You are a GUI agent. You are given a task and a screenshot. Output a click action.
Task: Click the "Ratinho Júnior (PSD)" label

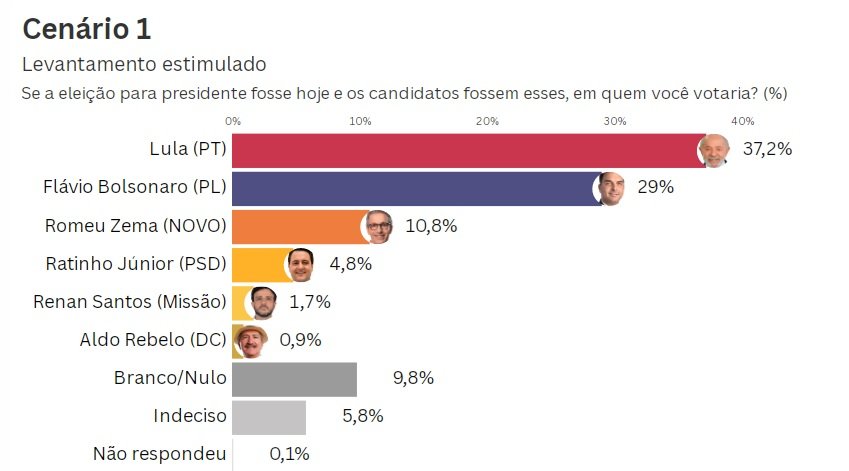pyautogui.click(x=136, y=264)
